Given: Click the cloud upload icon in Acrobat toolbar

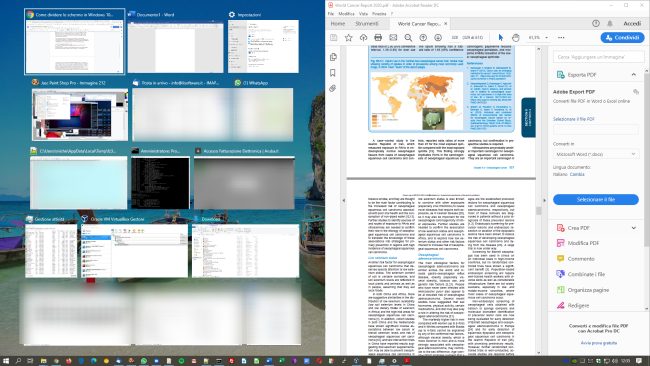Looking at the screenshot, I should tap(364, 38).
